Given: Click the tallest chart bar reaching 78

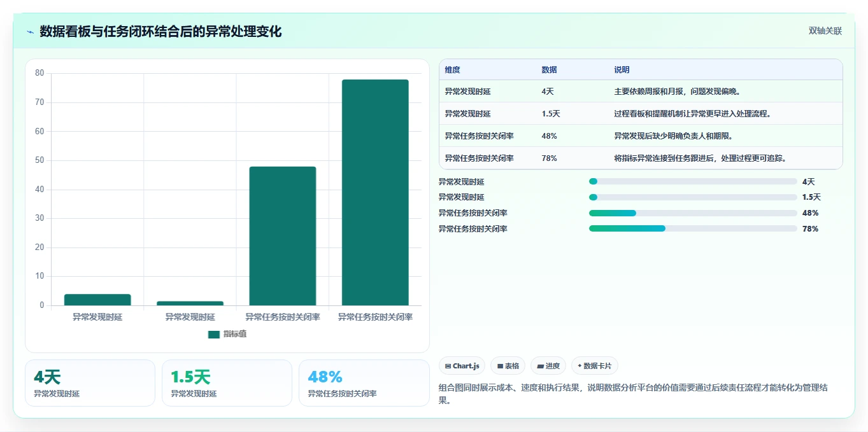Looking at the screenshot, I should [375, 193].
